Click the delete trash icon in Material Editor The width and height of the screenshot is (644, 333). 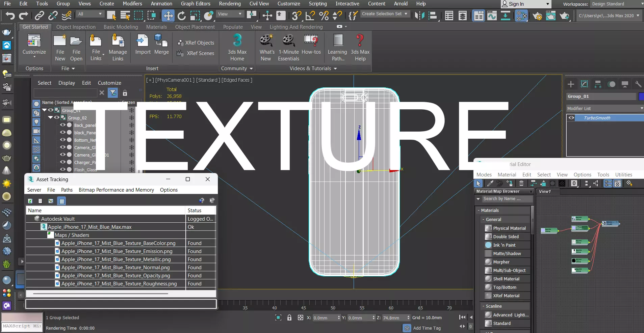click(521, 183)
